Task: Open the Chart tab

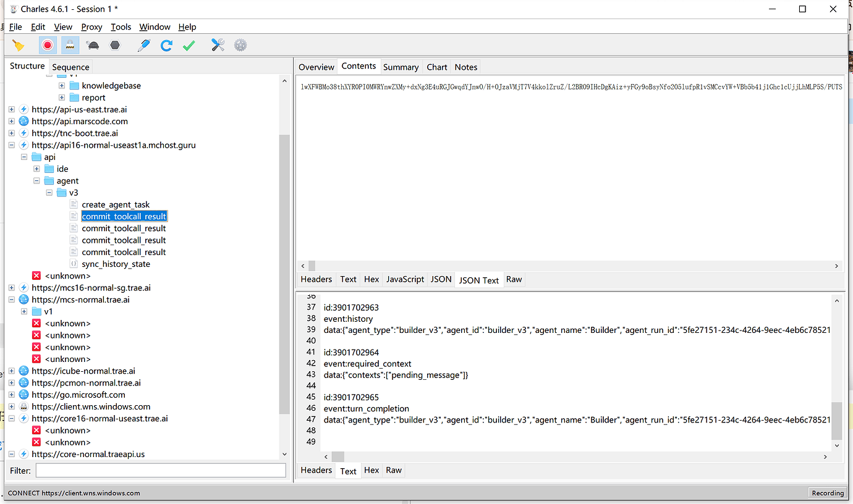Action: (437, 67)
